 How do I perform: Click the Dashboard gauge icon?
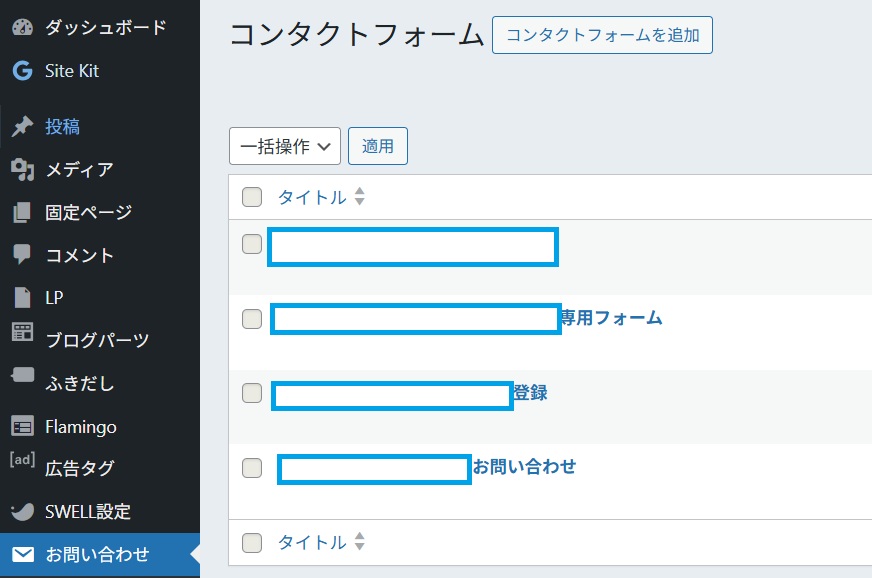pyautogui.click(x=22, y=28)
